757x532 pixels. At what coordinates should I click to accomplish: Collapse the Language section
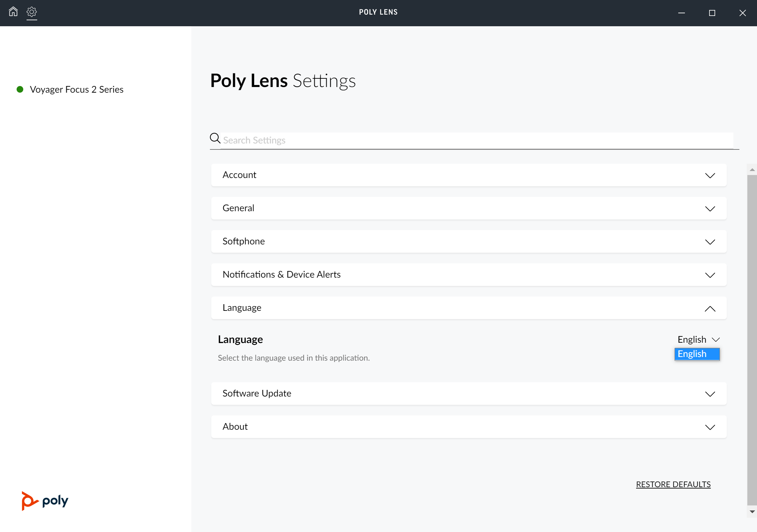(710, 309)
